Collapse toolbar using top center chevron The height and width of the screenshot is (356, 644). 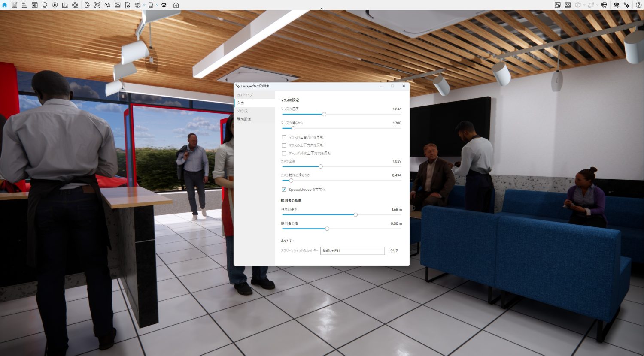point(322,9)
